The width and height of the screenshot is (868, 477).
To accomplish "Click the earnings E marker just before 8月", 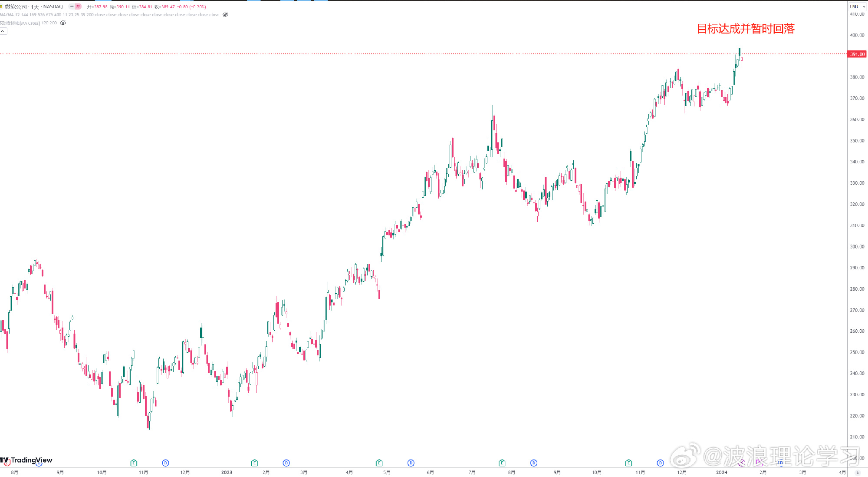I will tap(502, 463).
